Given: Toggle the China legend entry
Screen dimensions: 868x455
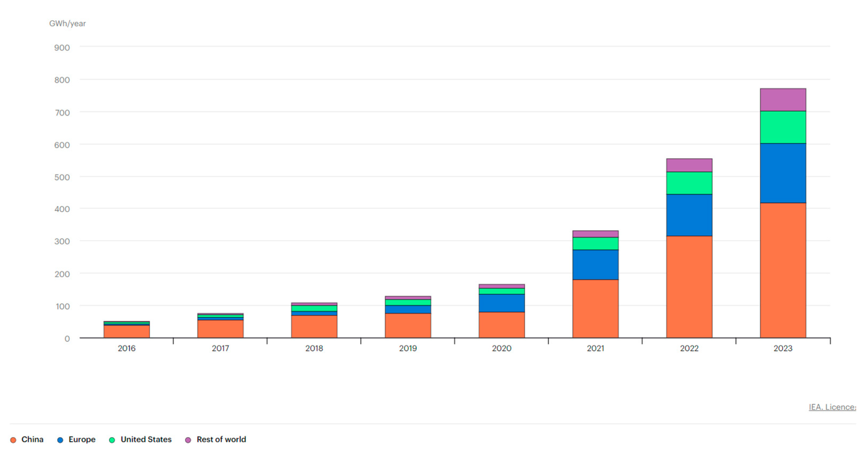Looking at the screenshot, I should pyautogui.click(x=32, y=439).
